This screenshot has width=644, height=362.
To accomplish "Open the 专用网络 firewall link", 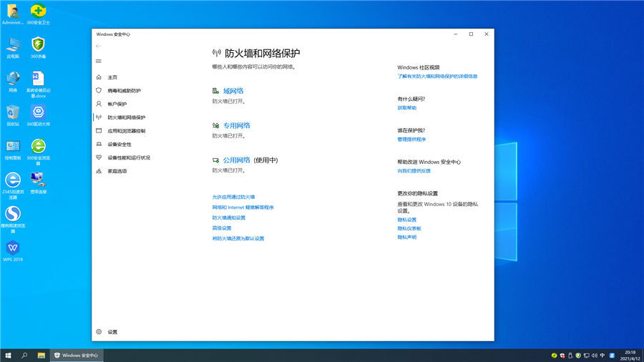I will (237, 126).
